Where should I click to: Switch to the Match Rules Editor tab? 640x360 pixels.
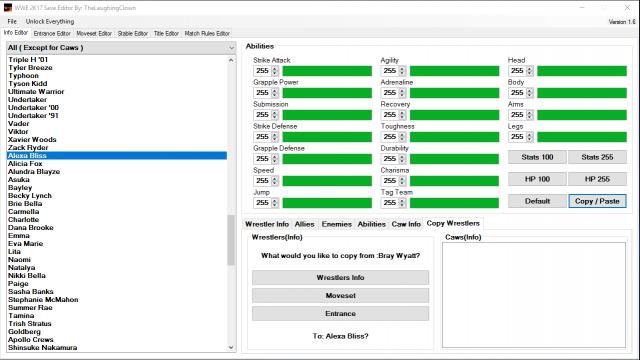click(207, 33)
